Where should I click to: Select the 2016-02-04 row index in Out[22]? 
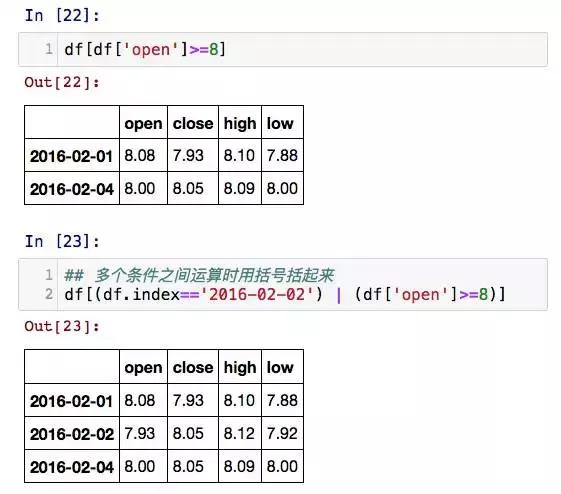pyautogui.click(x=72, y=188)
